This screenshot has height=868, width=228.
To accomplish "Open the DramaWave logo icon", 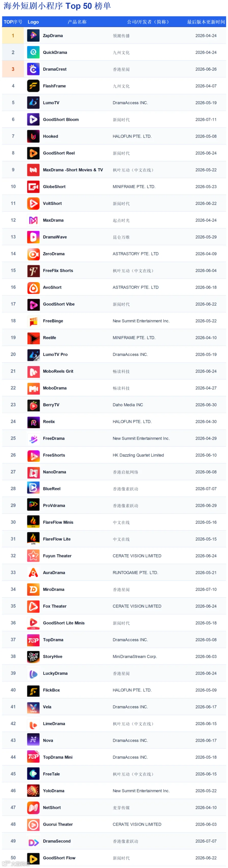I will tap(33, 237).
